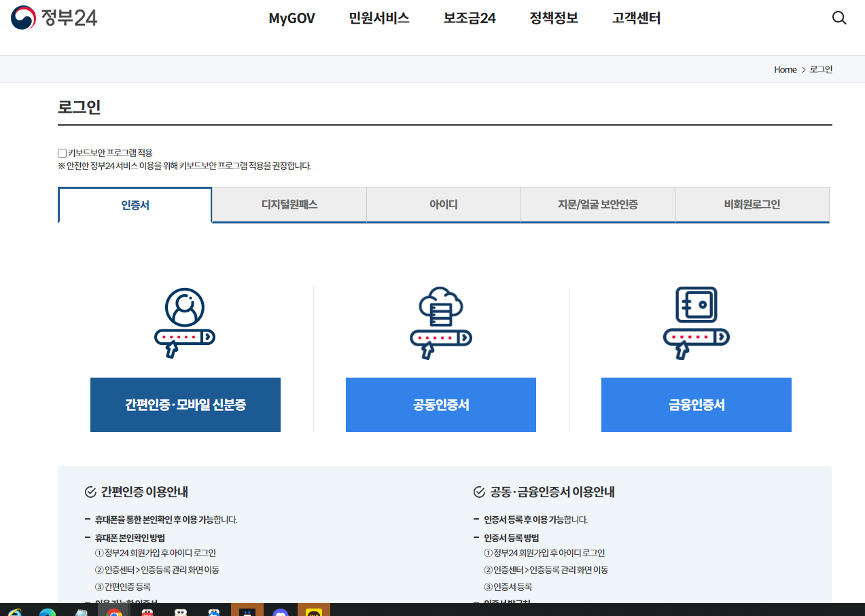The height and width of the screenshot is (616, 865).
Task: Click the 간편인증·모바일 신분증 button
Action: tap(186, 405)
